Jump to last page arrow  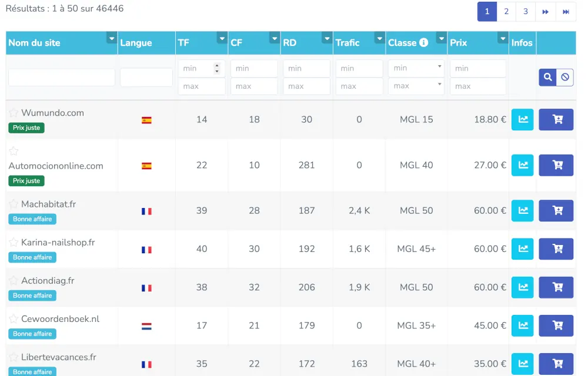tap(566, 12)
